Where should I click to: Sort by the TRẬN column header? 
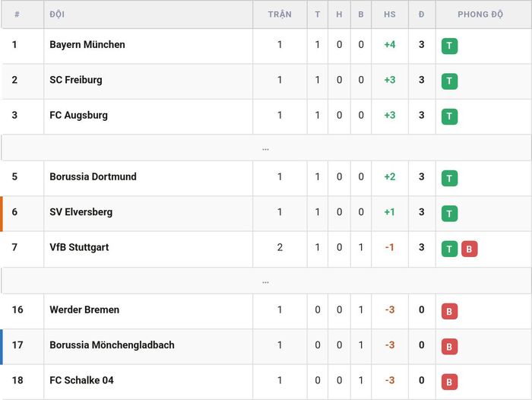pyautogui.click(x=280, y=14)
